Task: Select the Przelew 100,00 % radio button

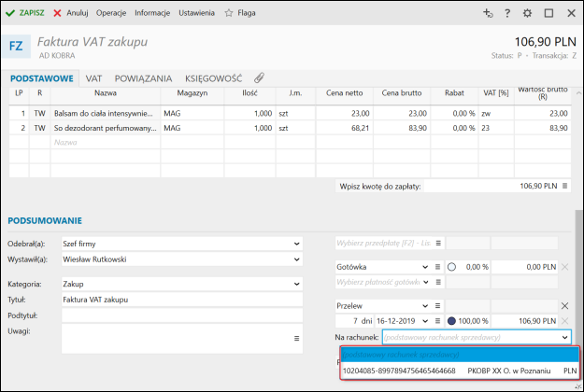Action: (451, 321)
